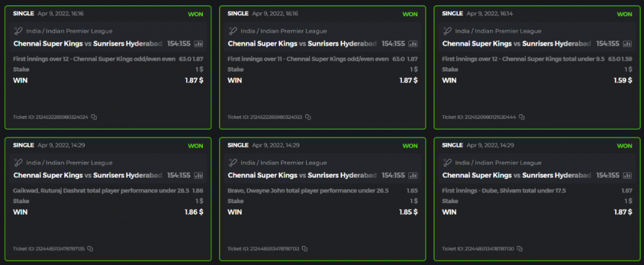Click cricket icon on Gaikwad bet card
The image size is (644, 265).
coord(18,162)
